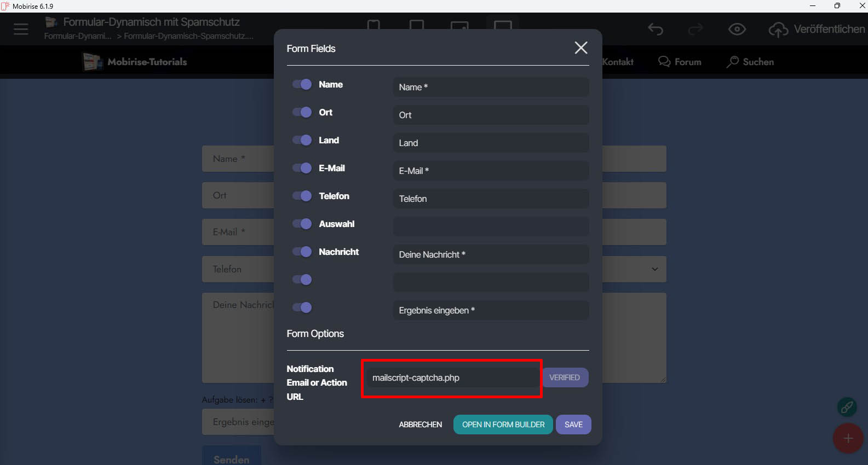The image size is (868, 465).
Task: Click the red add block button
Action: pyautogui.click(x=848, y=438)
